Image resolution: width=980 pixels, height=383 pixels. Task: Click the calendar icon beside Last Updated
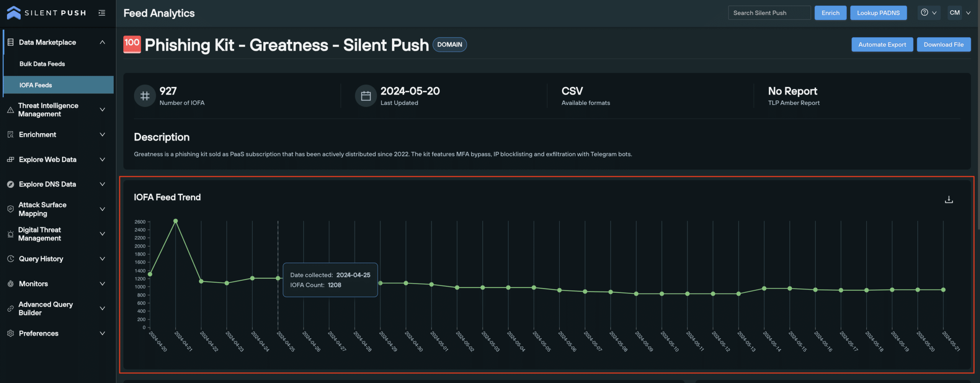tap(366, 96)
